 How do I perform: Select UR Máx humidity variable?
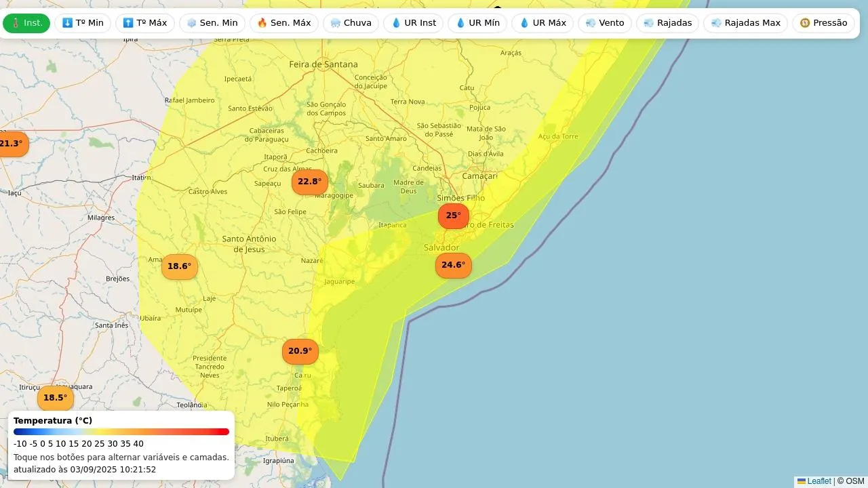pos(542,23)
